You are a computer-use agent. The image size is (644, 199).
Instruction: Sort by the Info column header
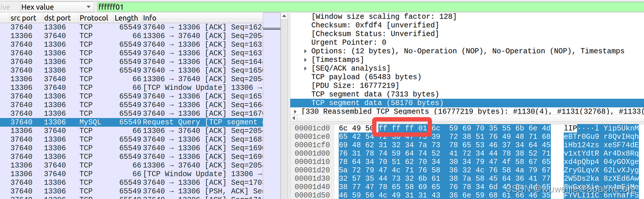coord(203,18)
